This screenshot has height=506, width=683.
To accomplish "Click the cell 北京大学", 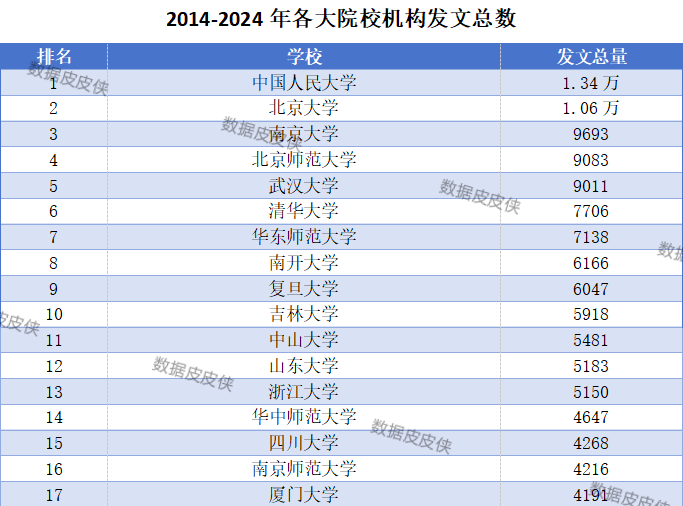I will click(304, 108).
